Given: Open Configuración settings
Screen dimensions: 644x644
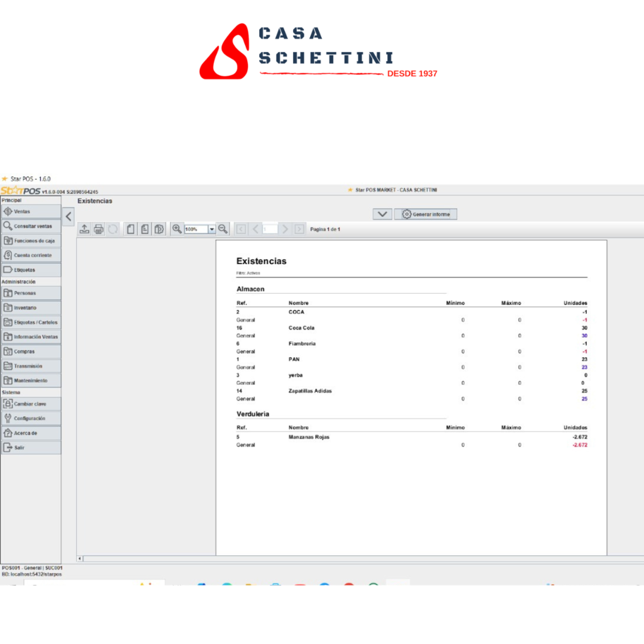Looking at the screenshot, I should pyautogui.click(x=31, y=418).
